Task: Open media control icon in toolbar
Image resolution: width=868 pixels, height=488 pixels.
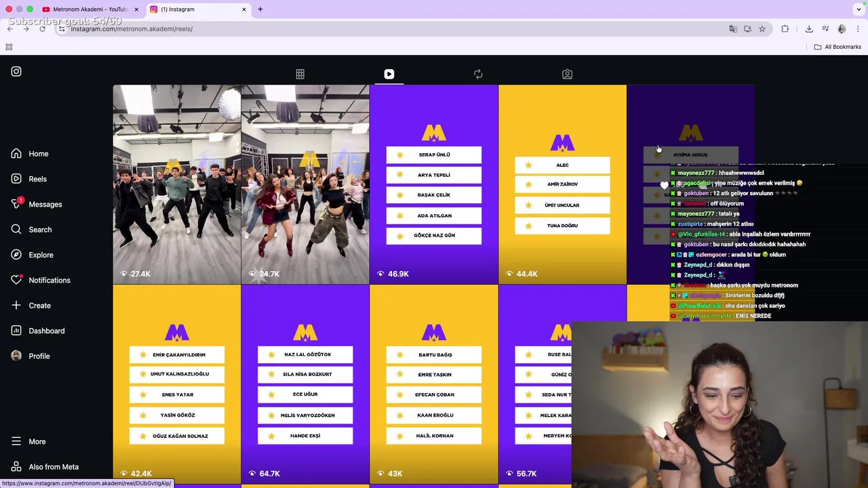Action: coord(825,29)
